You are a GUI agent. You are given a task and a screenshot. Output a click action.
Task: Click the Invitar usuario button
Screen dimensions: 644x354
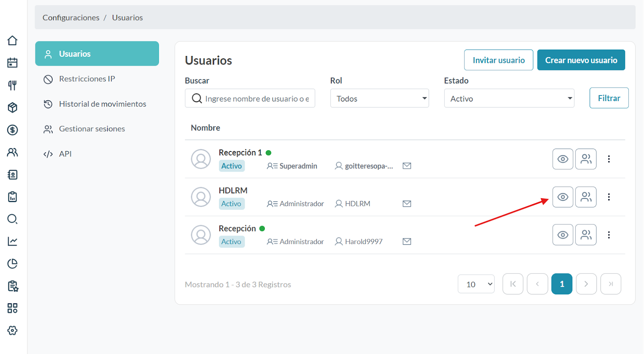[x=498, y=60]
